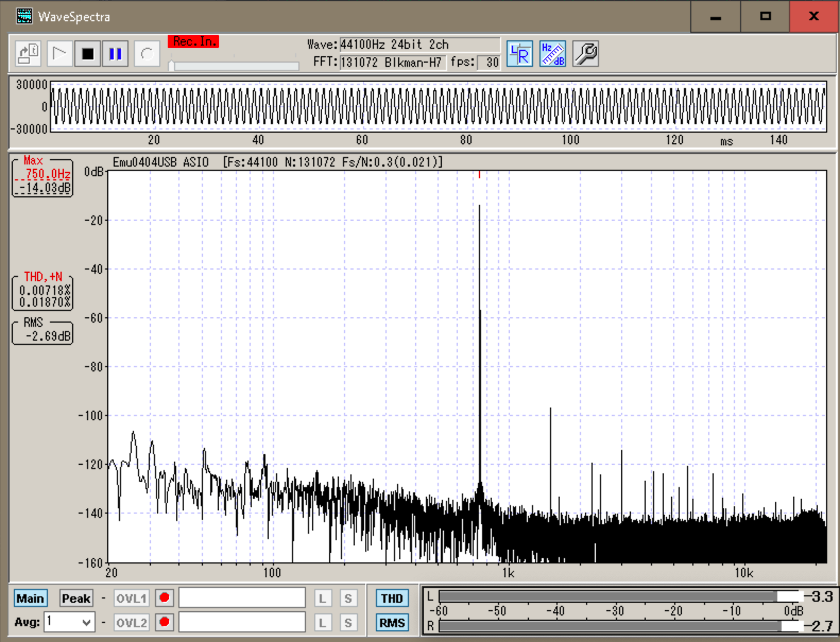Click the R channel level meter bar
Viewport: 840px width, 642px height.
pos(620,626)
